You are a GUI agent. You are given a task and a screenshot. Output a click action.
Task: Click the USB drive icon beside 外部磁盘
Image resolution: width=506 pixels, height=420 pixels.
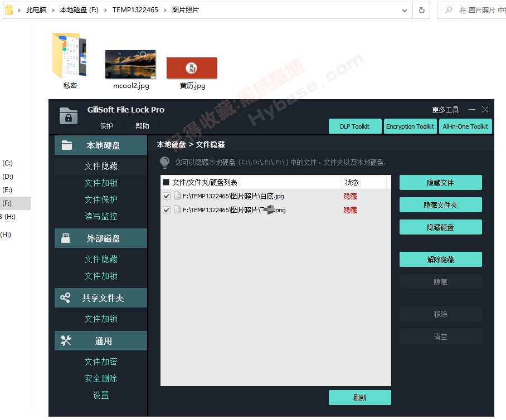click(x=66, y=238)
